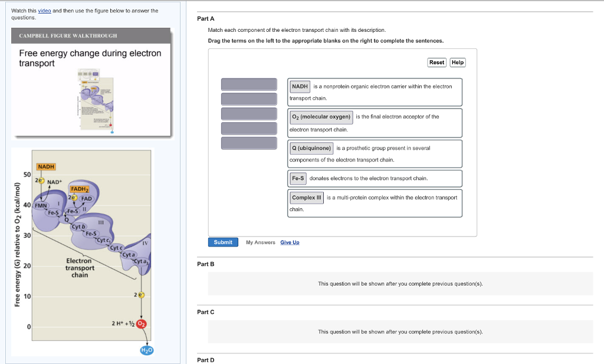Click the Part D heading

[x=206, y=360]
